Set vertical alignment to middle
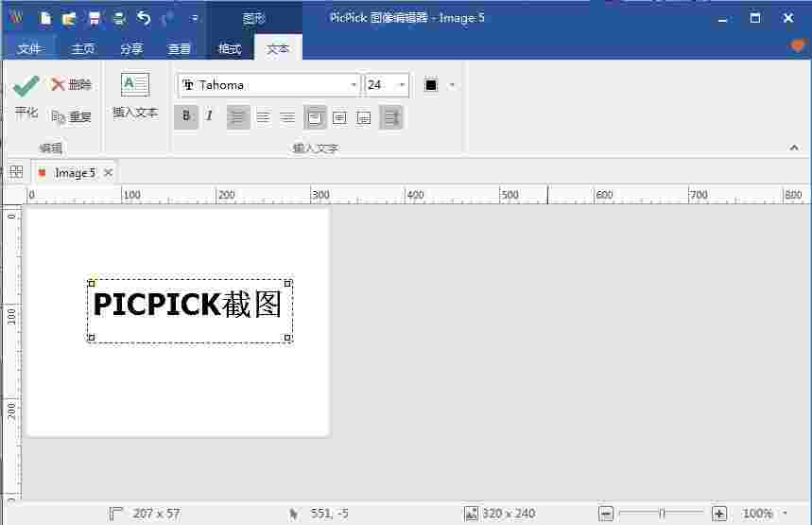 [339, 117]
